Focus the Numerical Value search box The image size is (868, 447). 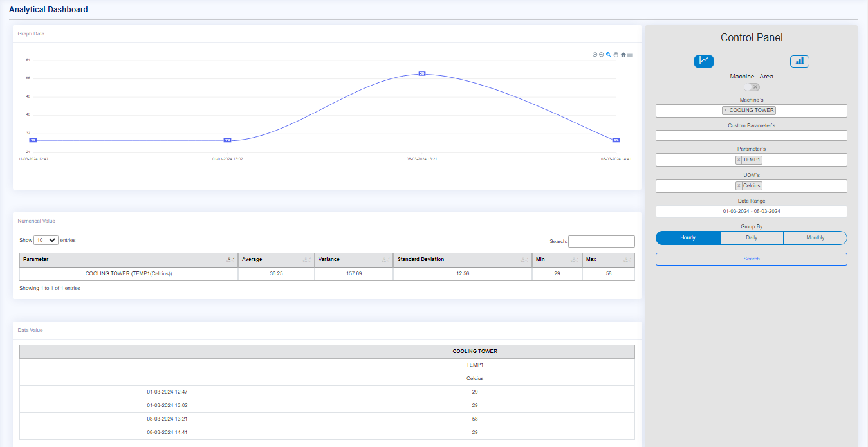click(x=602, y=242)
